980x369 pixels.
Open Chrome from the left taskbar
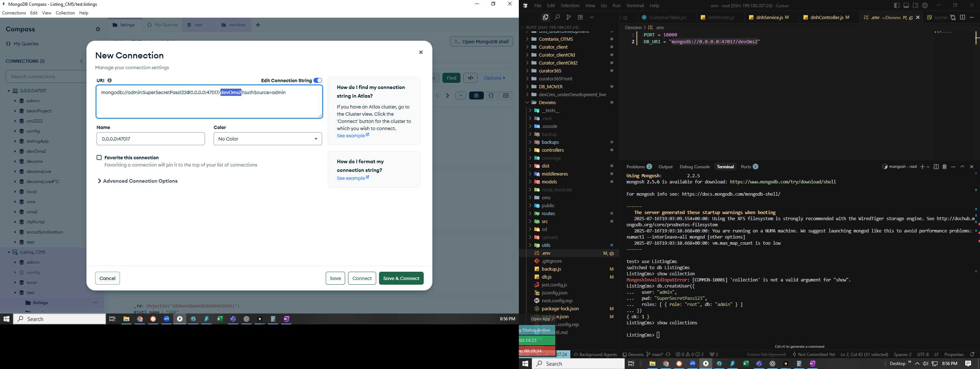[x=140, y=319]
